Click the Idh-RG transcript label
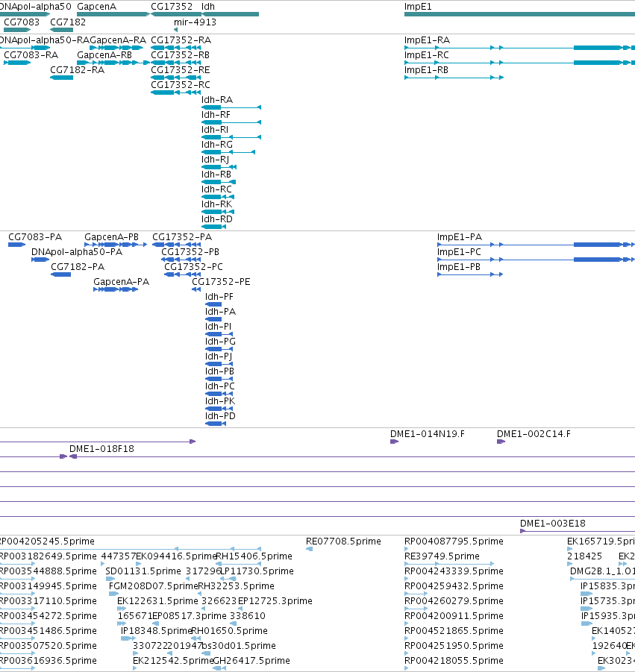This screenshot has height=672, width=635. click(217, 145)
